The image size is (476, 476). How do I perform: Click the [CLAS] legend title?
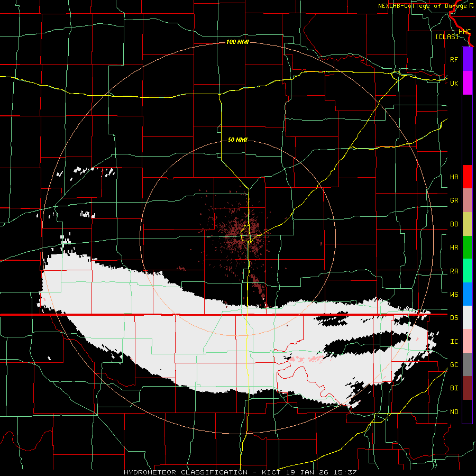[447, 36]
